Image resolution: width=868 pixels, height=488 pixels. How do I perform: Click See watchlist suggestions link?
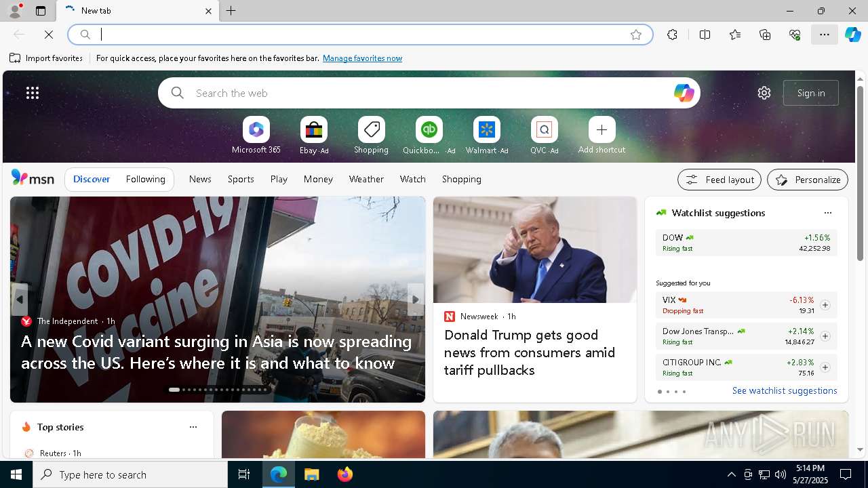pyautogui.click(x=785, y=390)
